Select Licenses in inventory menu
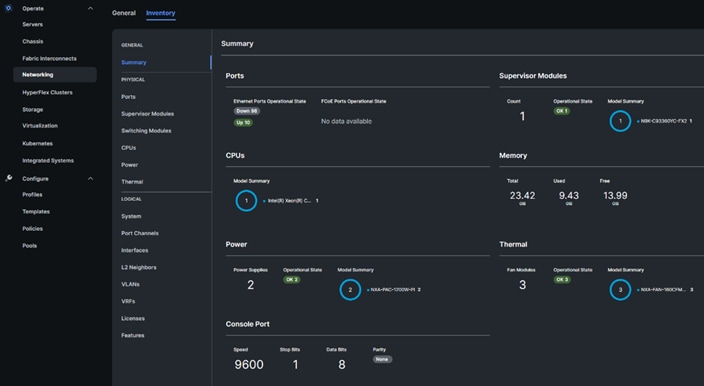Screen dimensions: 704x386 point(133,318)
